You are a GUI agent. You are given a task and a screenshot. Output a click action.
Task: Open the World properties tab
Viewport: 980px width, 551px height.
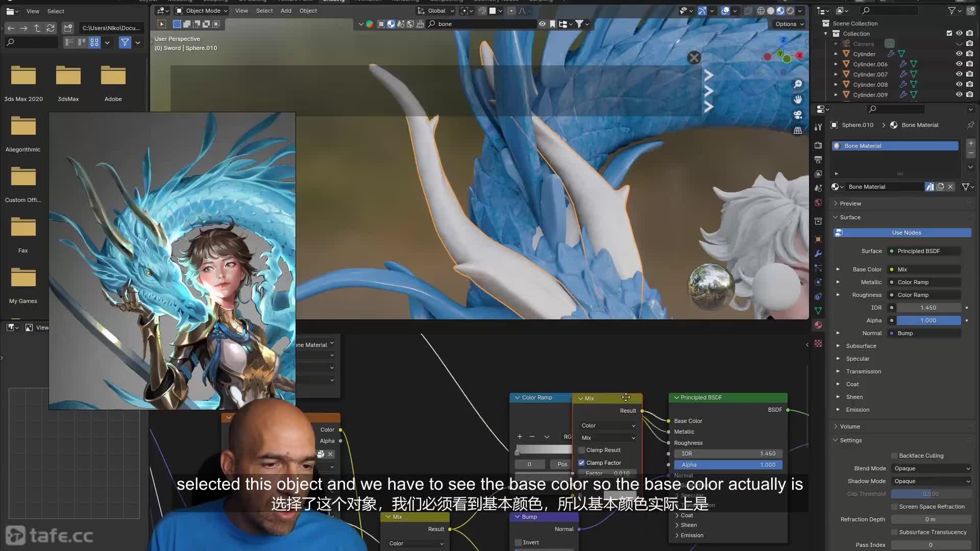click(x=818, y=203)
